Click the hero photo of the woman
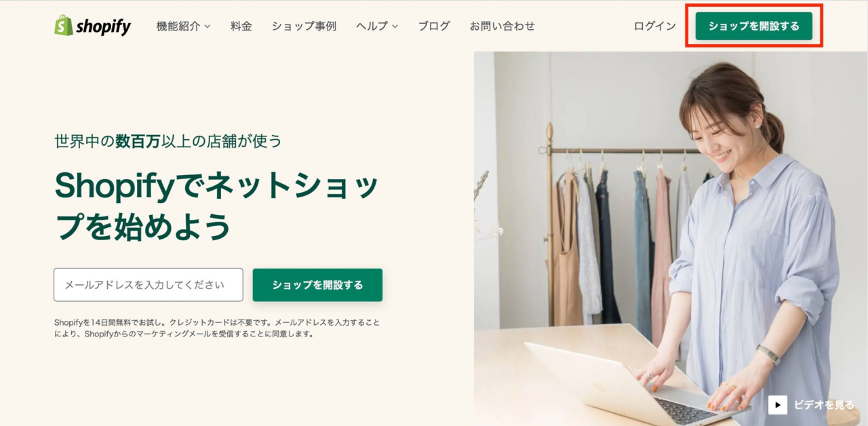Screen dimensions: 868x426 (671, 239)
